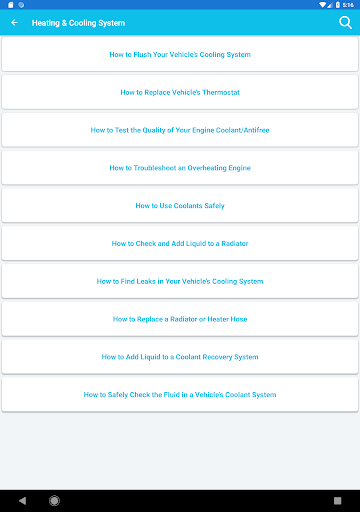Tap the Android home circle button
This screenshot has height=512, width=360.
tap(54, 500)
